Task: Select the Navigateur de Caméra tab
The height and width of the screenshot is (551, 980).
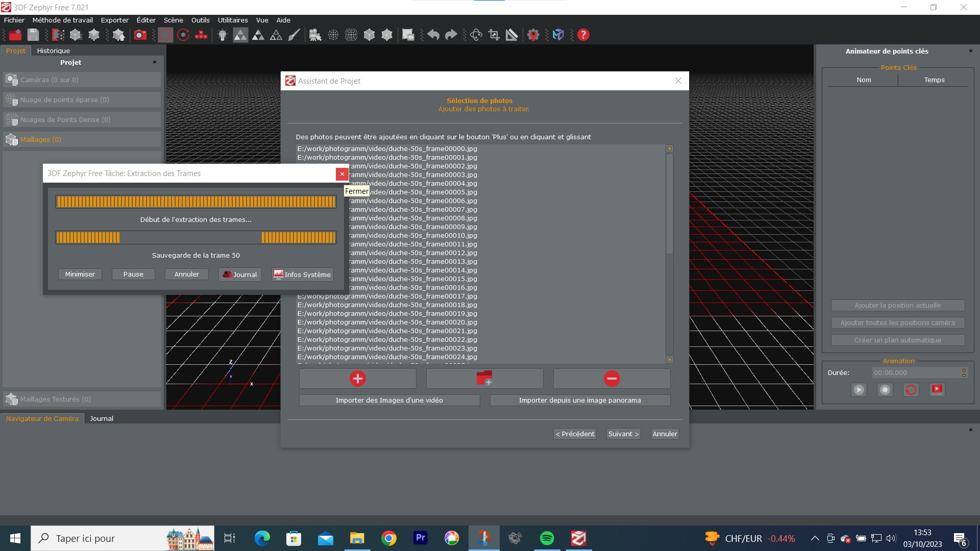Action: point(42,418)
